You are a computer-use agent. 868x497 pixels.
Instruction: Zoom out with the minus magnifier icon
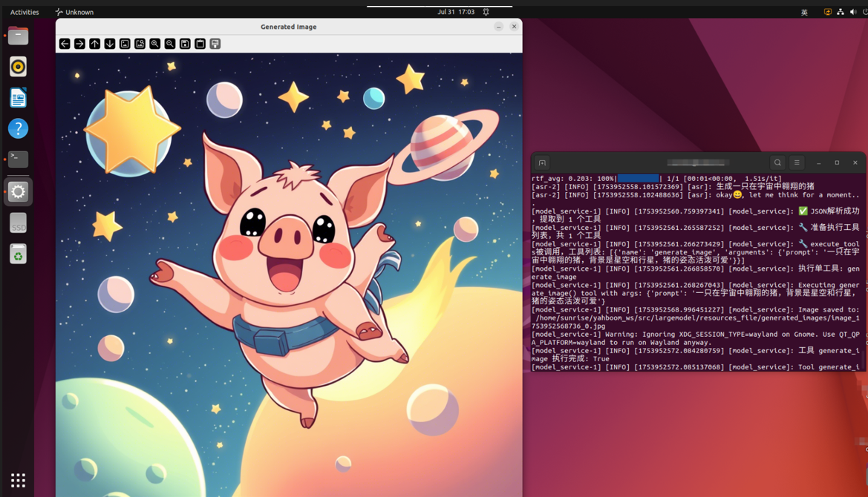[170, 44]
